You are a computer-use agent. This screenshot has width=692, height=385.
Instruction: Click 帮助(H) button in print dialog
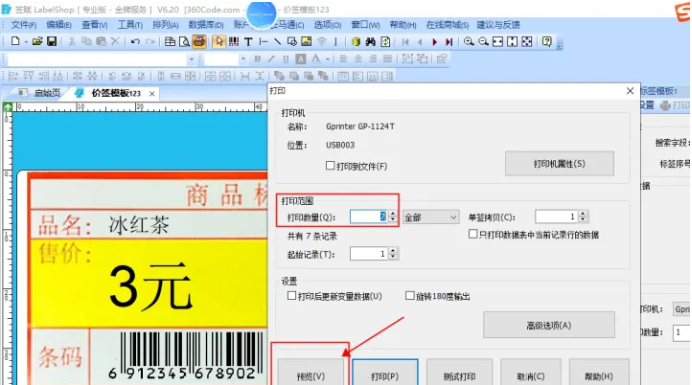tap(599, 372)
